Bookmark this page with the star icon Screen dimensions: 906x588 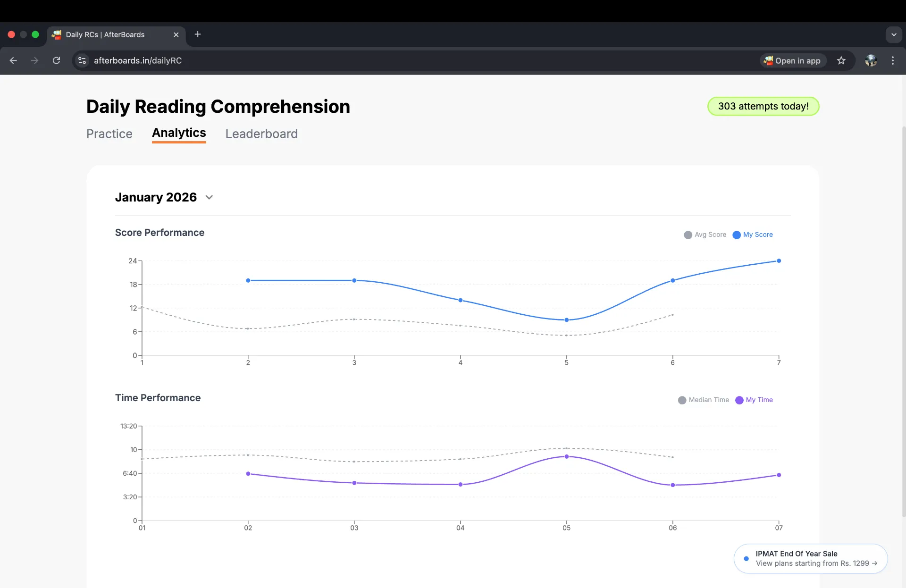click(841, 60)
